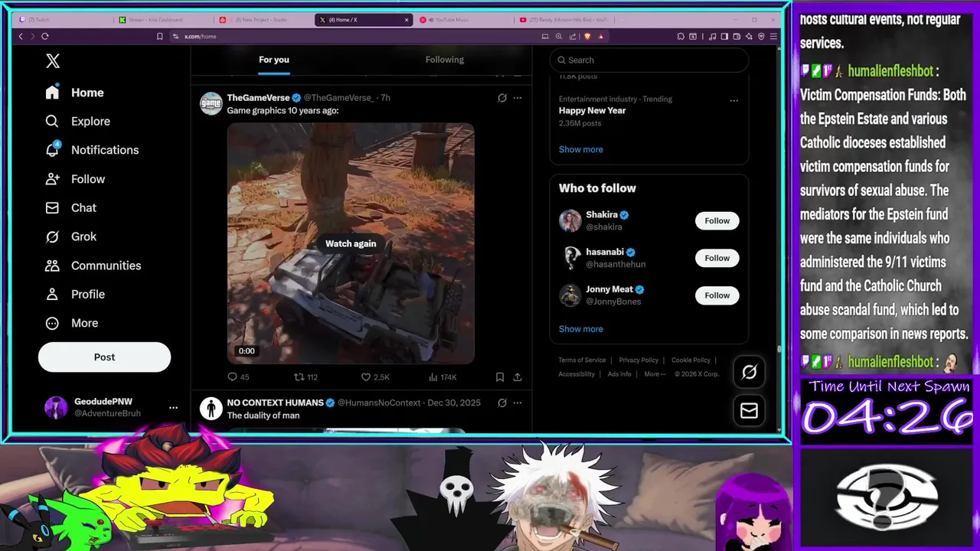Open Chat in the sidebar
Viewport: 980px width, 551px height.
click(x=70, y=207)
